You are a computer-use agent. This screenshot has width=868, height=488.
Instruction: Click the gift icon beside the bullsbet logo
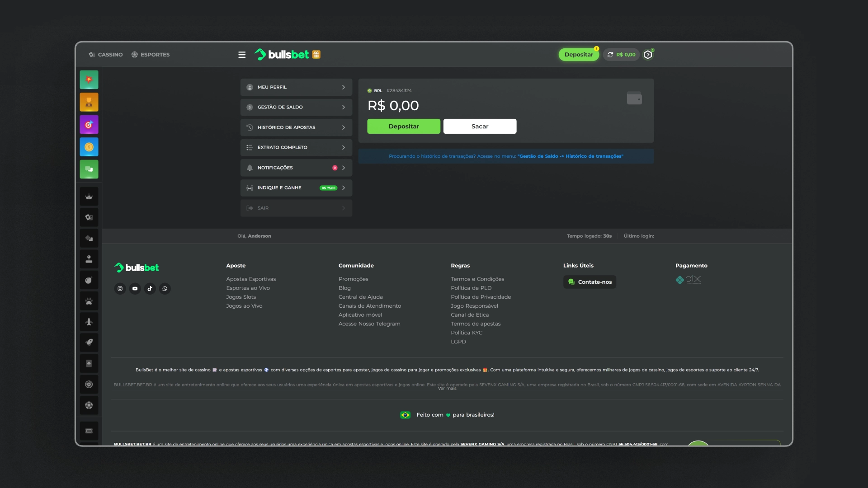click(316, 55)
